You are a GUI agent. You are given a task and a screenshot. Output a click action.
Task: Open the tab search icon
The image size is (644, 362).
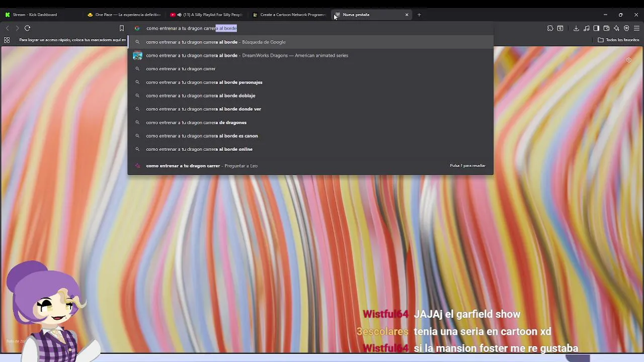pos(560,28)
